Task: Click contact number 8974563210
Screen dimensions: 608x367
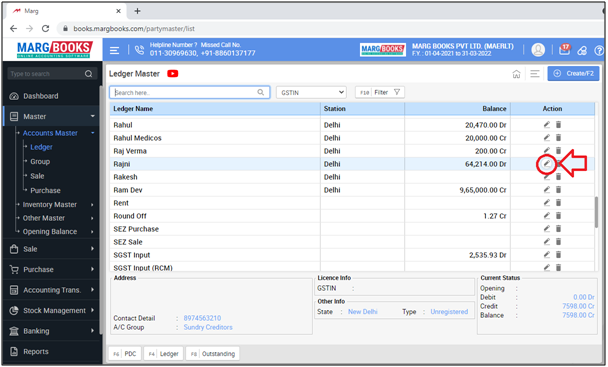Action: 202,318
